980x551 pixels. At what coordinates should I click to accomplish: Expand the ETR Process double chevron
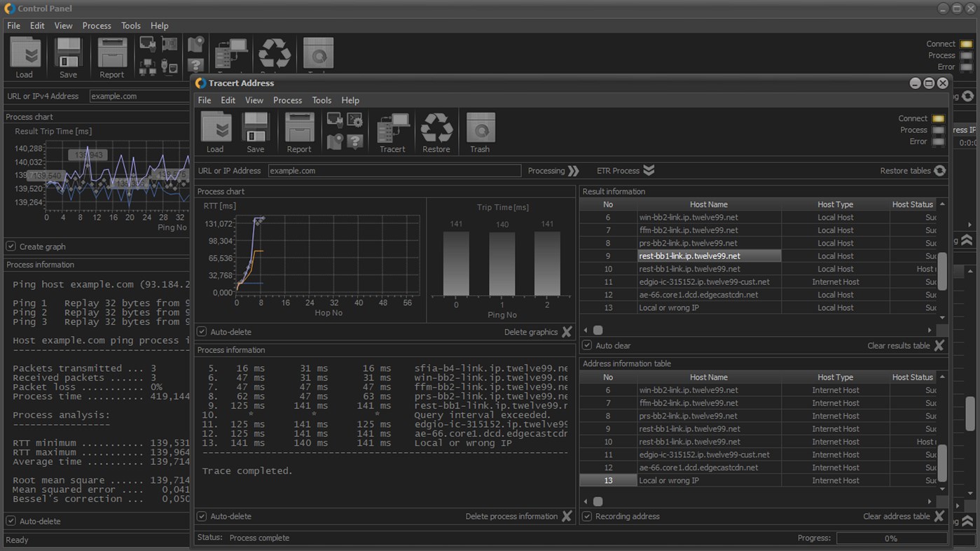(649, 171)
